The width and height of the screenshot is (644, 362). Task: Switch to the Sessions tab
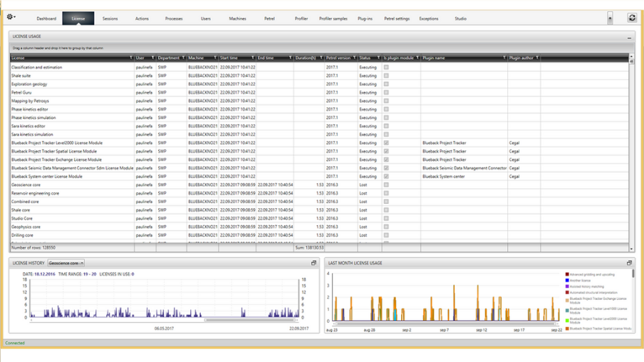click(x=110, y=19)
